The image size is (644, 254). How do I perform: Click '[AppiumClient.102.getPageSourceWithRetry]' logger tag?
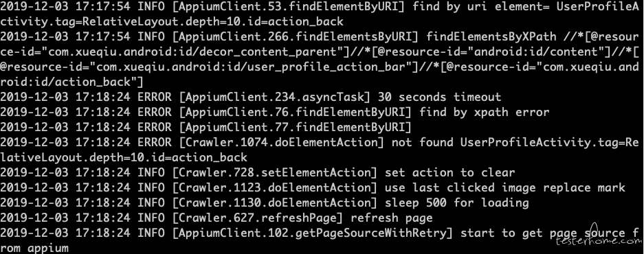pyautogui.click(x=313, y=233)
